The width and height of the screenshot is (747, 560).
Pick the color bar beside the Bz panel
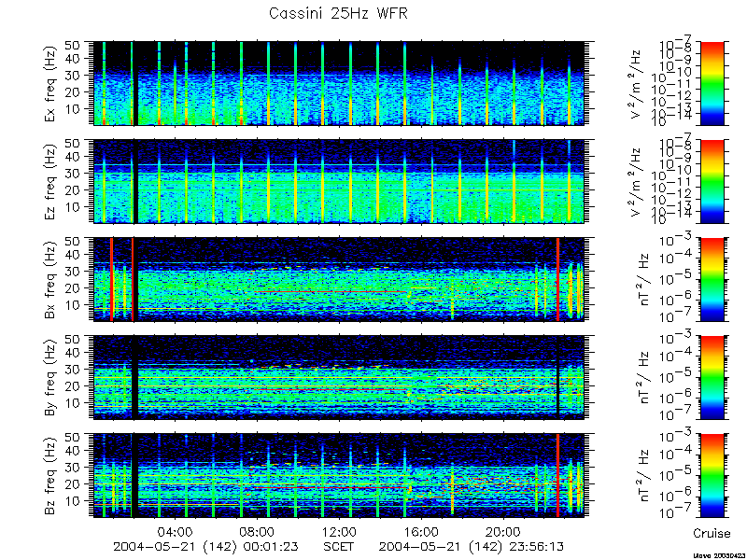pos(712,476)
